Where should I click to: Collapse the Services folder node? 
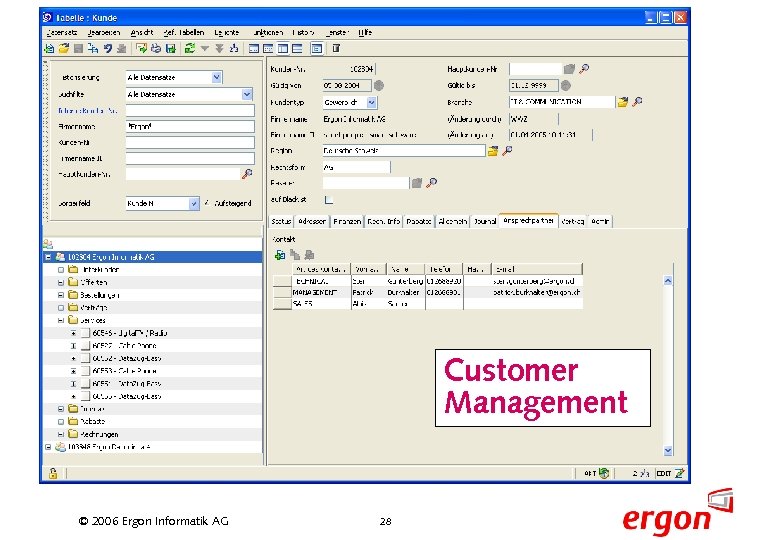[61, 321]
